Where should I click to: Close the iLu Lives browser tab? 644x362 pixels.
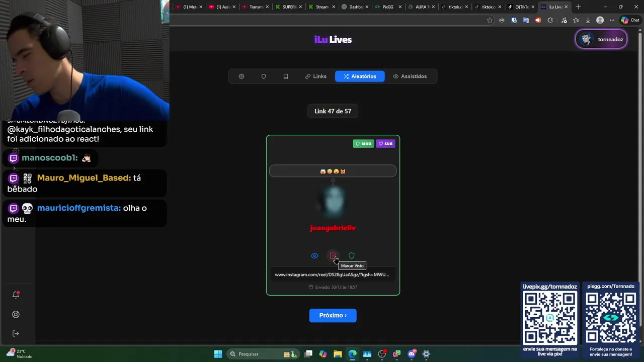tap(566, 7)
